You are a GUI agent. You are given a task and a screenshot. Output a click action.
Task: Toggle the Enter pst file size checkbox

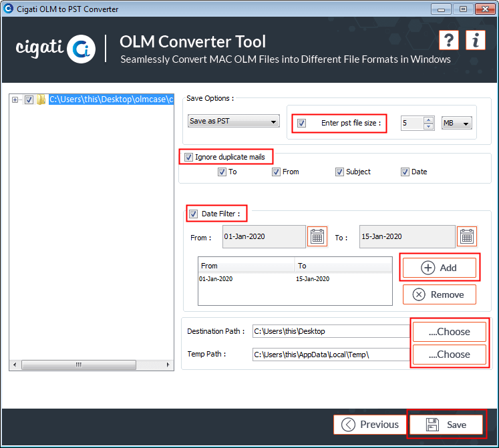pos(301,123)
